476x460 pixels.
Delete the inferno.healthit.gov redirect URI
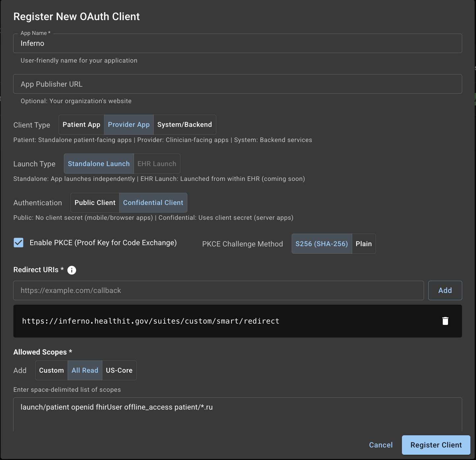pyautogui.click(x=445, y=321)
